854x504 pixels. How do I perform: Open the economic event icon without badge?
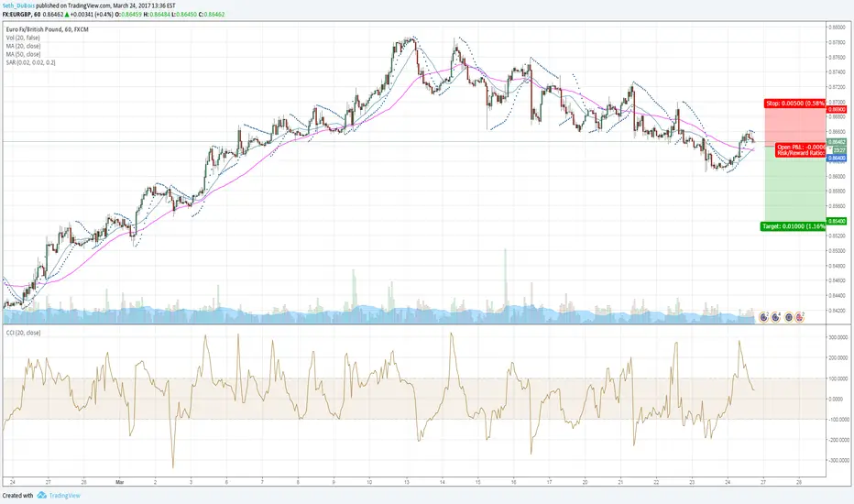[x=789, y=317]
